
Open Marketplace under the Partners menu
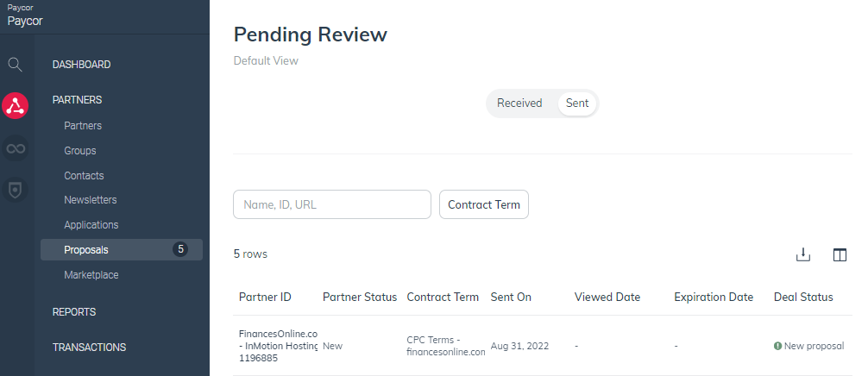click(91, 275)
